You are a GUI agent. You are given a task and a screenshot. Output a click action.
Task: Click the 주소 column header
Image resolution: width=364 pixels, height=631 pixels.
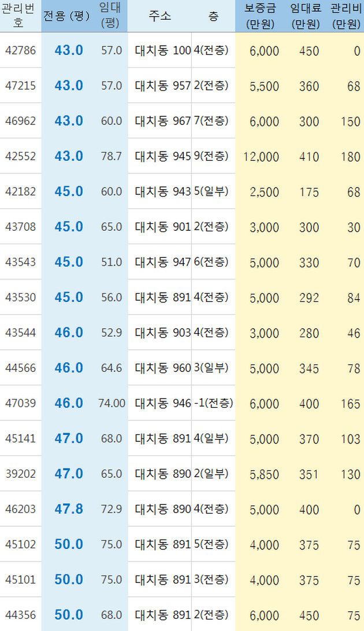coord(159,16)
